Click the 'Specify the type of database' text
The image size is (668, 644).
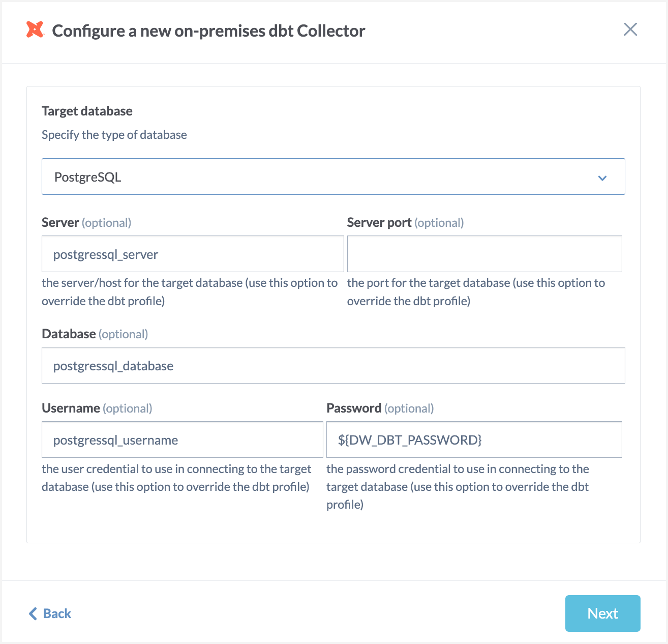pos(114,135)
